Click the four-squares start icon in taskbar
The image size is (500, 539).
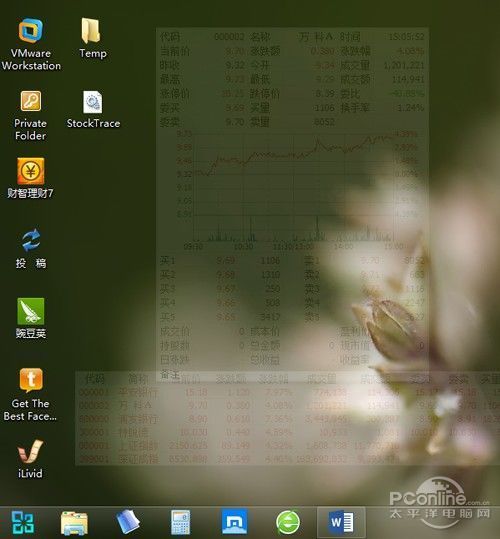point(23,522)
